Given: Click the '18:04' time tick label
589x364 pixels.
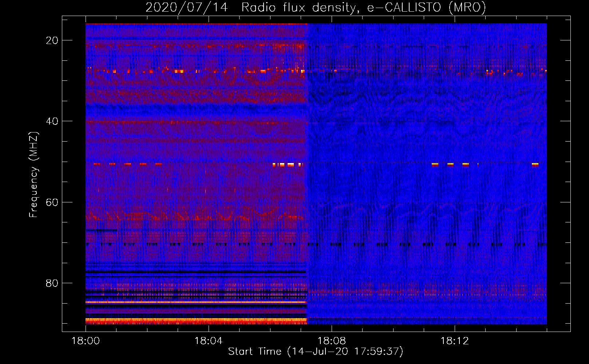Looking at the screenshot, I should coord(209,341).
